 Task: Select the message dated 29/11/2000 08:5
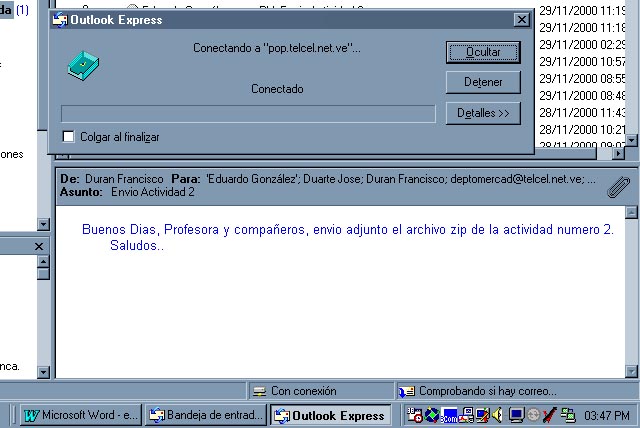click(x=582, y=78)
